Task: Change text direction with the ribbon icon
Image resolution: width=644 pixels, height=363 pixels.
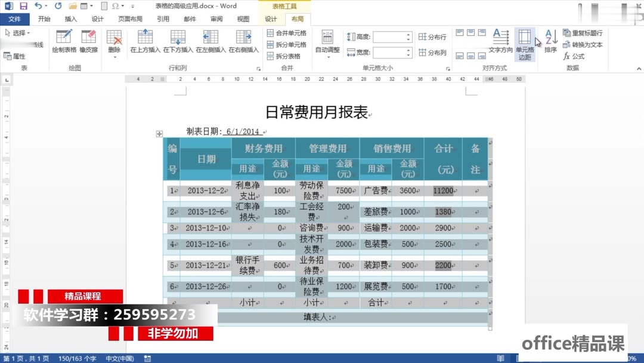Action: [501, 42]
